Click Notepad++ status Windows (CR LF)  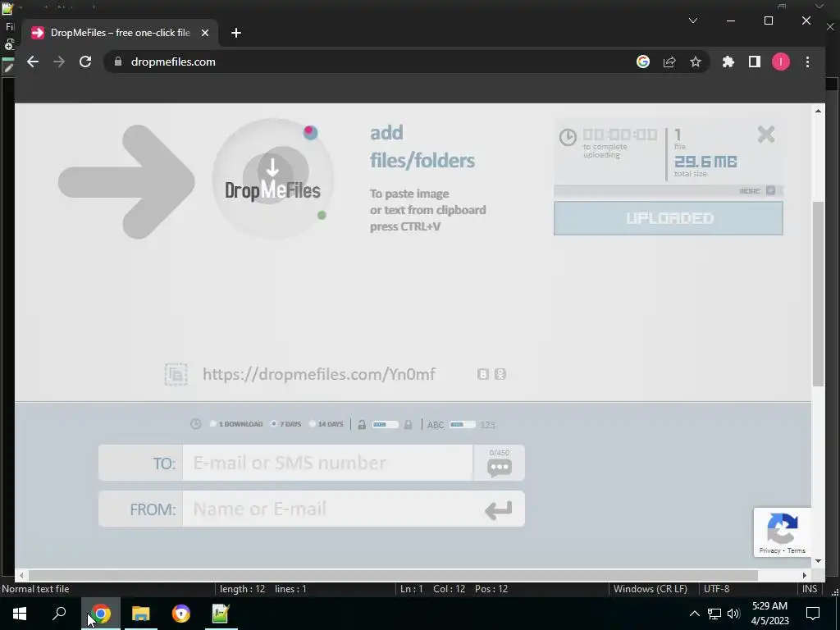pyautogui.click(x=650, y=589)
